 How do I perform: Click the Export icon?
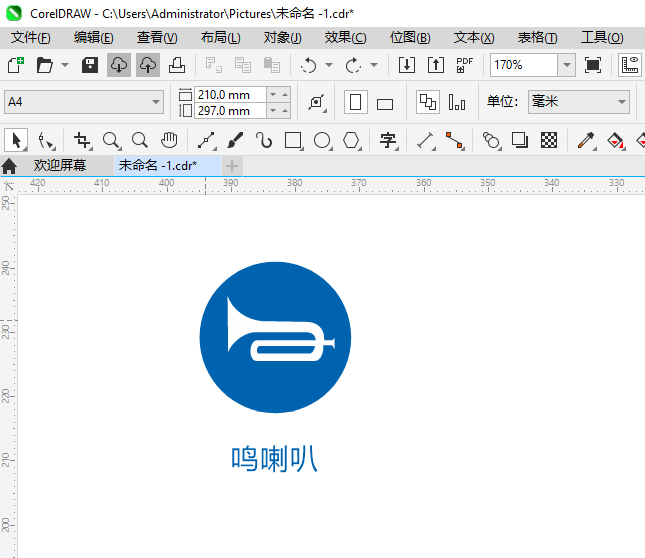pyautogui.click(x=436, y=65)
